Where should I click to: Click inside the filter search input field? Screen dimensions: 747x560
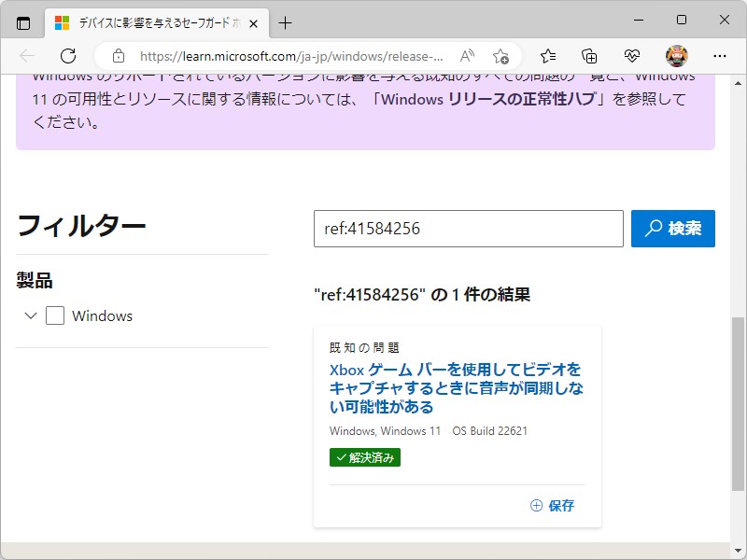click(467, 228)
